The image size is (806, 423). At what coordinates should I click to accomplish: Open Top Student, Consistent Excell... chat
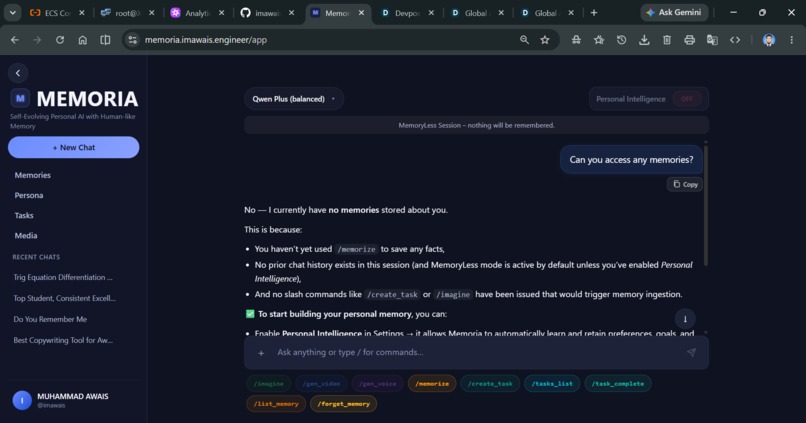64,298
